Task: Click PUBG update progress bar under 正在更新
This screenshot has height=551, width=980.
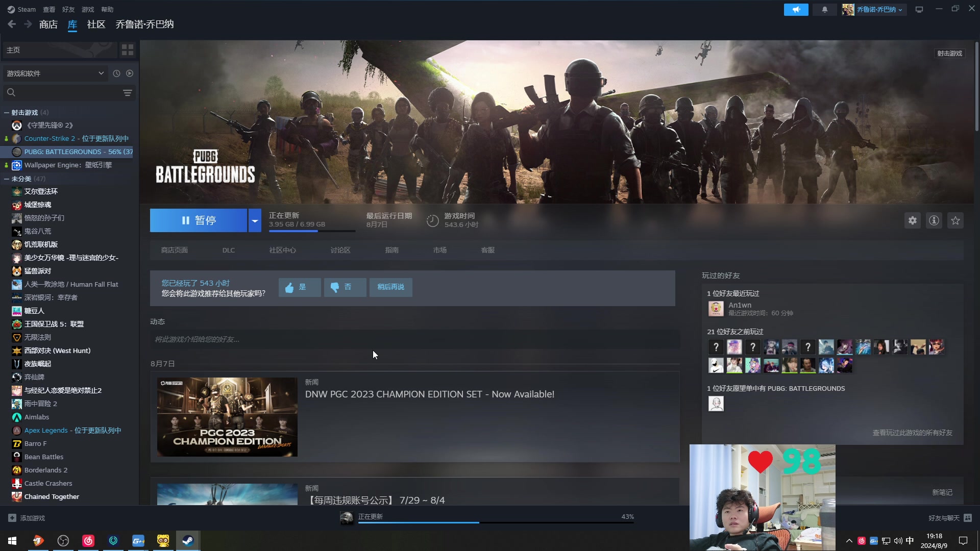Action: pos(312,231)
